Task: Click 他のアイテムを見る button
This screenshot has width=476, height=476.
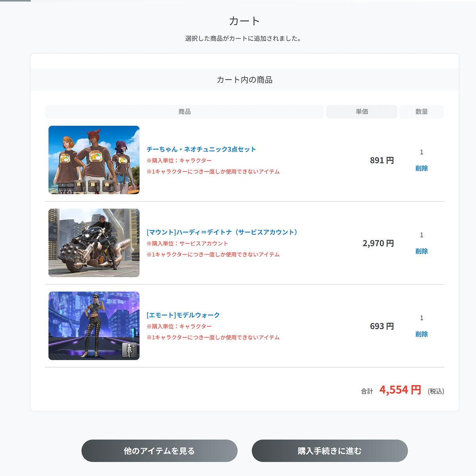Action: (159, 451)
